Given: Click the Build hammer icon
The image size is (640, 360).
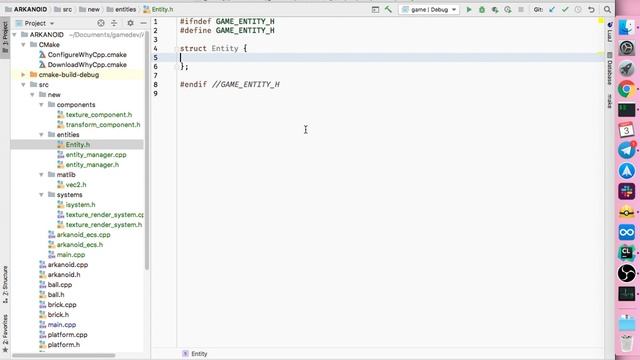Looking at the screenshot, I should pyautogui.click(x=388, y=9).
